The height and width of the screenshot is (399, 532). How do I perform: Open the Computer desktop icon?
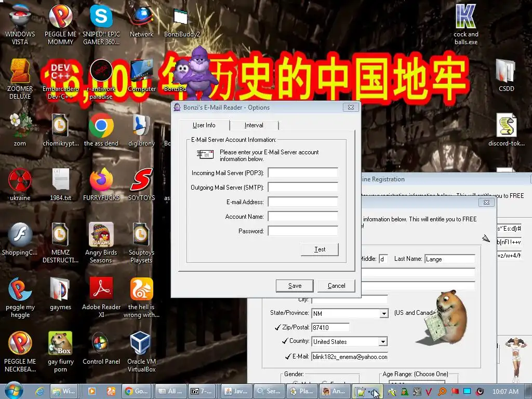point(141,76)
